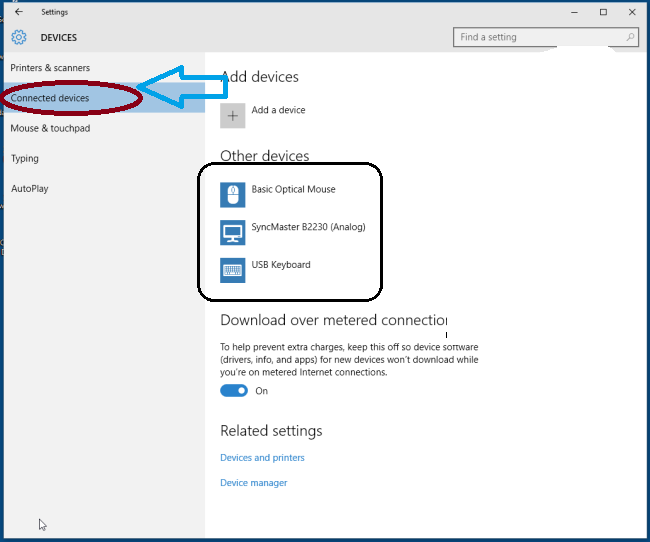Select the USB Keyboard icon
The width and height of the screenshot is (650, 542).
(x=233, y=270)
